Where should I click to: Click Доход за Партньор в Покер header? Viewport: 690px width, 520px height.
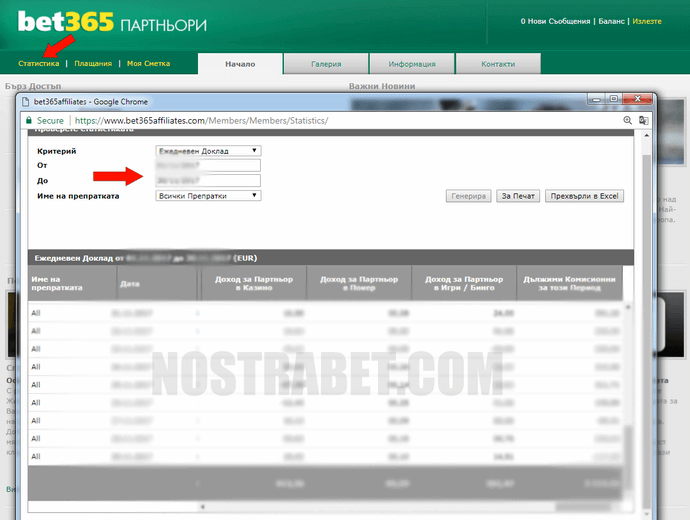pos(359,283)
